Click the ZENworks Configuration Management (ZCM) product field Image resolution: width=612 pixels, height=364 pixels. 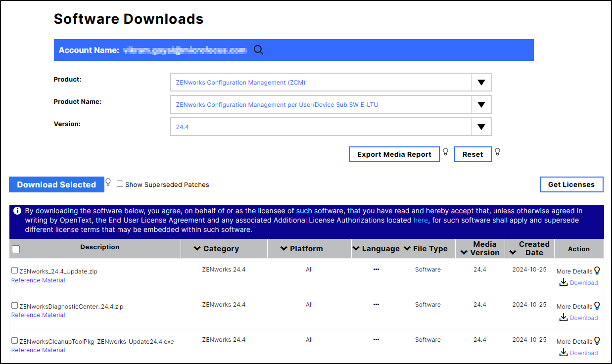coord(331,83)
